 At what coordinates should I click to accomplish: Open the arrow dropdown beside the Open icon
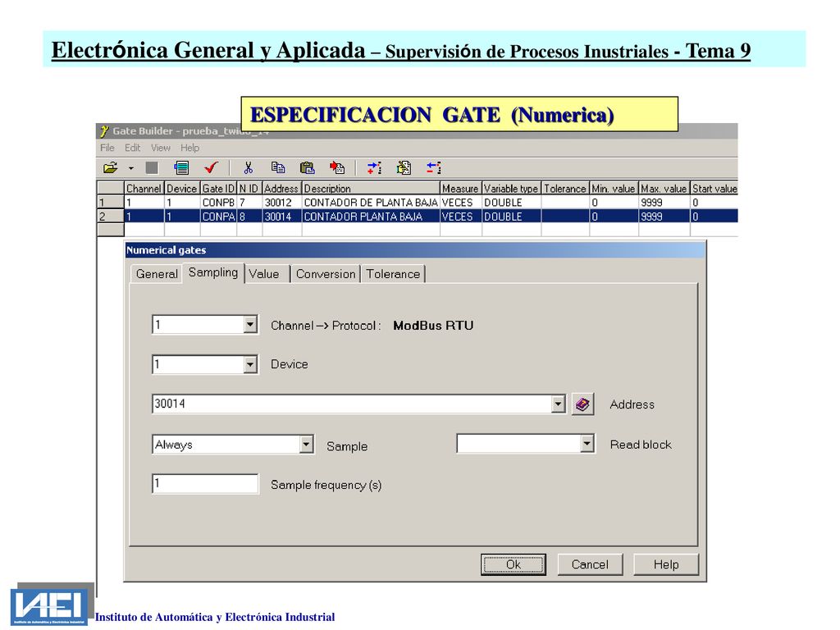click(130, 168)
